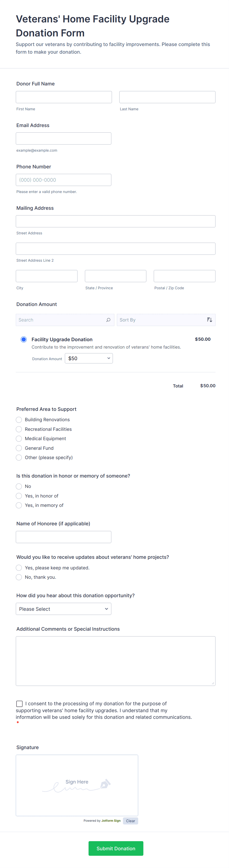The height and width of the screenshot is (868, 229).
Task: Click inside the signature pad
Action: 77,785
